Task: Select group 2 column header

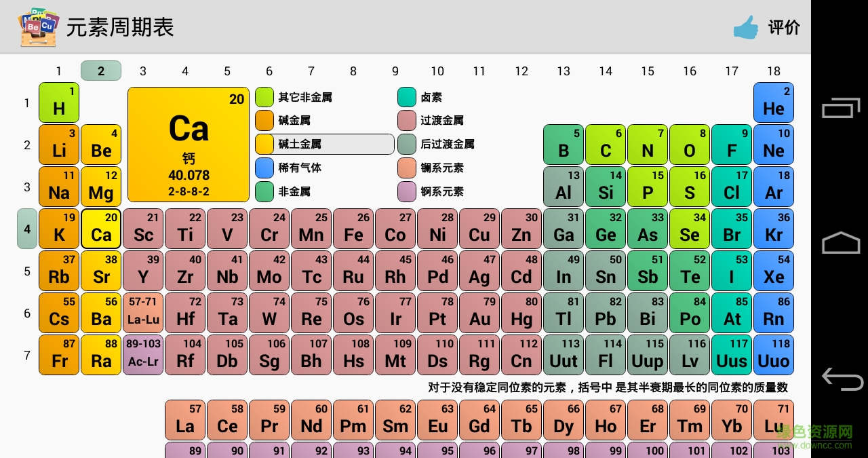Action: [101, 71]
